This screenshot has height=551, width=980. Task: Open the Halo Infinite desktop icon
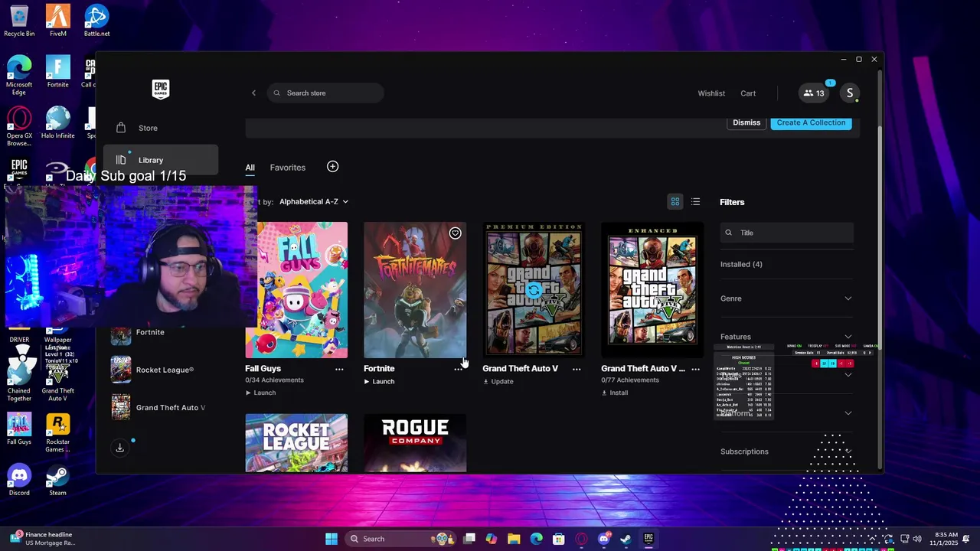tap(57, 122)
